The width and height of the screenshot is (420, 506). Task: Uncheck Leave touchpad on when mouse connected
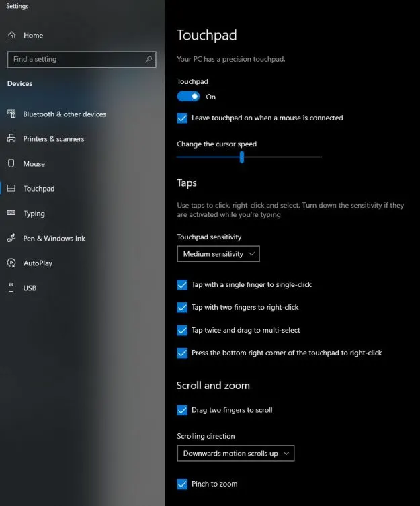click(182, 118)
